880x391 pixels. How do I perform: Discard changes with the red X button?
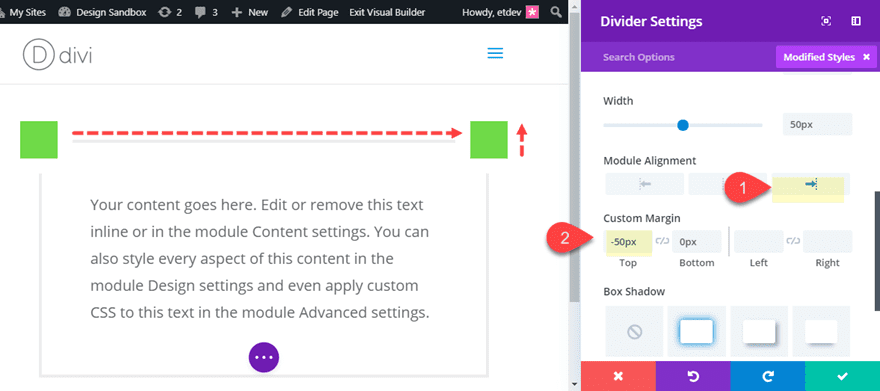[618, 376]
